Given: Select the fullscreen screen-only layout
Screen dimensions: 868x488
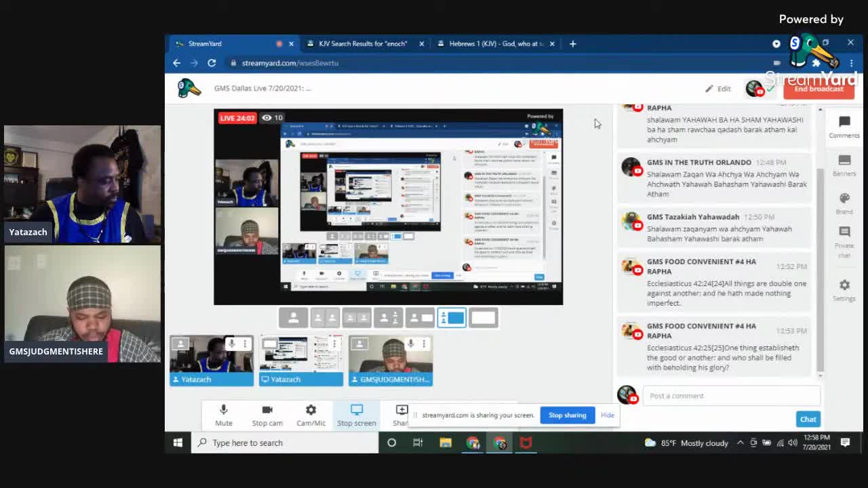Looking at the screenshot, I should (484, 318).
